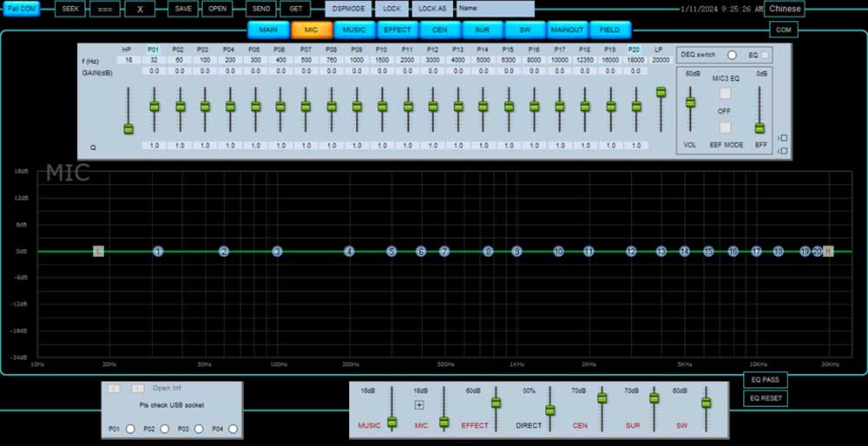
Task: Expand panel with the > arrow box
Action: 784,138
